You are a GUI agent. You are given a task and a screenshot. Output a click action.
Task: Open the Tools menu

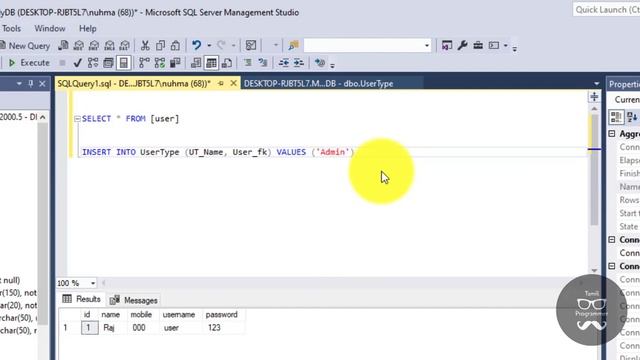click(11, 29)
